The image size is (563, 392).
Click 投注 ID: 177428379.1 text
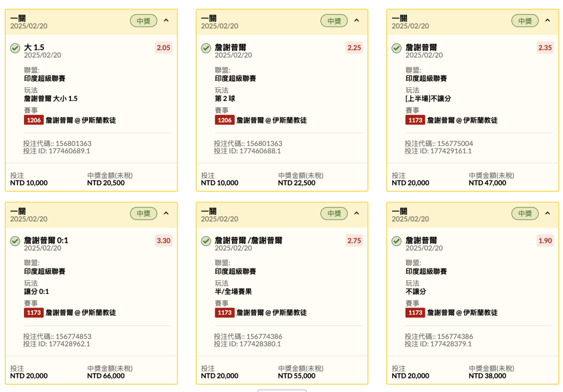[438, 344]
